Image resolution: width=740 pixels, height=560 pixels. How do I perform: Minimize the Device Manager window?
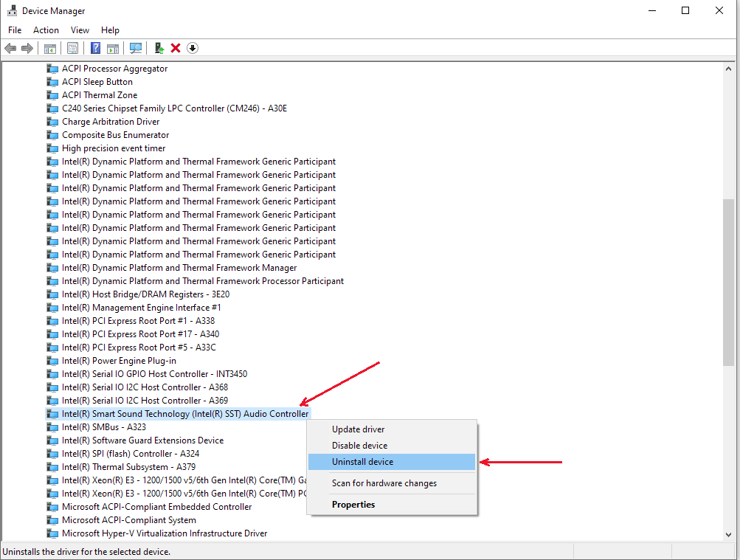[x=652, y=10]
